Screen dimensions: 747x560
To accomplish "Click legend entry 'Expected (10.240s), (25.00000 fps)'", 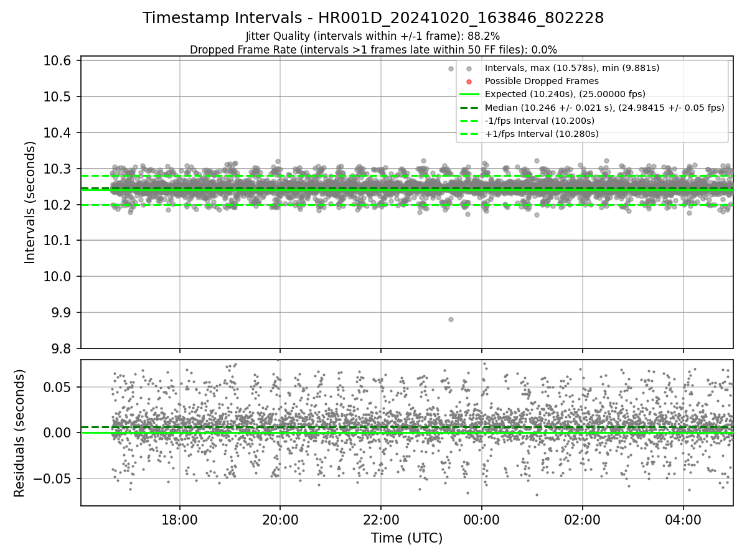I will [x=565, y=94].
